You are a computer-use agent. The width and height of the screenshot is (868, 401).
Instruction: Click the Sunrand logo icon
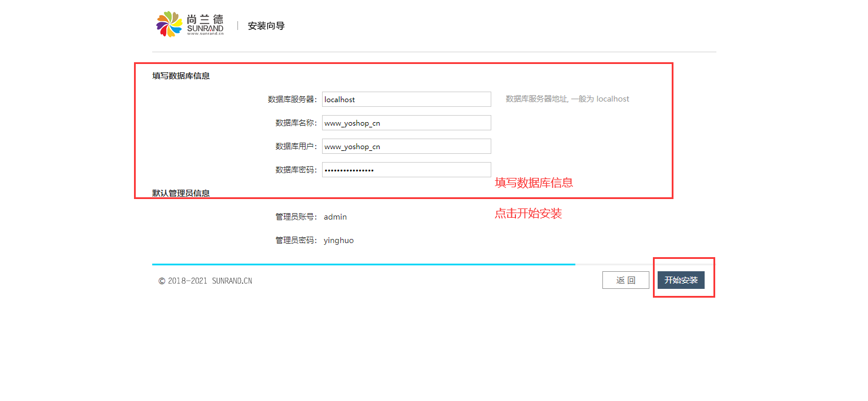coord(169,24)
